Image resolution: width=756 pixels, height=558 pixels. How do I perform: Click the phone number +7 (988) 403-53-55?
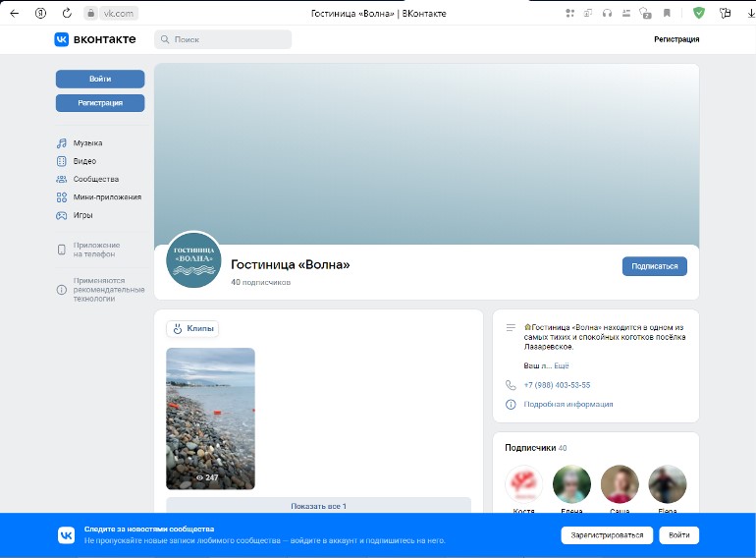(557, 385)
